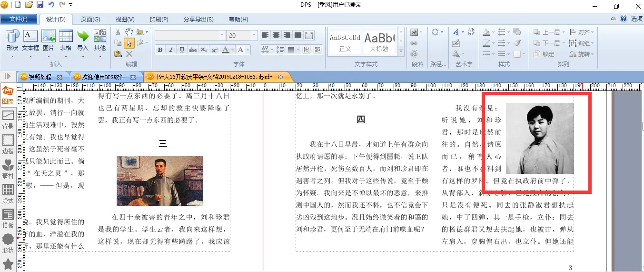Open the font size dropdown showing 20
Image resolution: width=644 pixels, height=272 pixels.
pos(254,35)
